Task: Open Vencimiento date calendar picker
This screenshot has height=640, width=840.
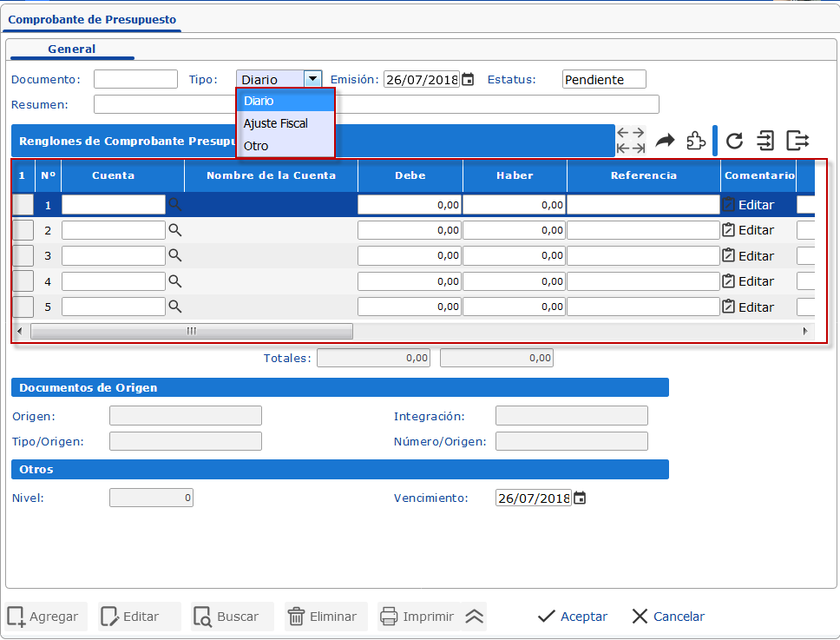Action: click(580, 498)
